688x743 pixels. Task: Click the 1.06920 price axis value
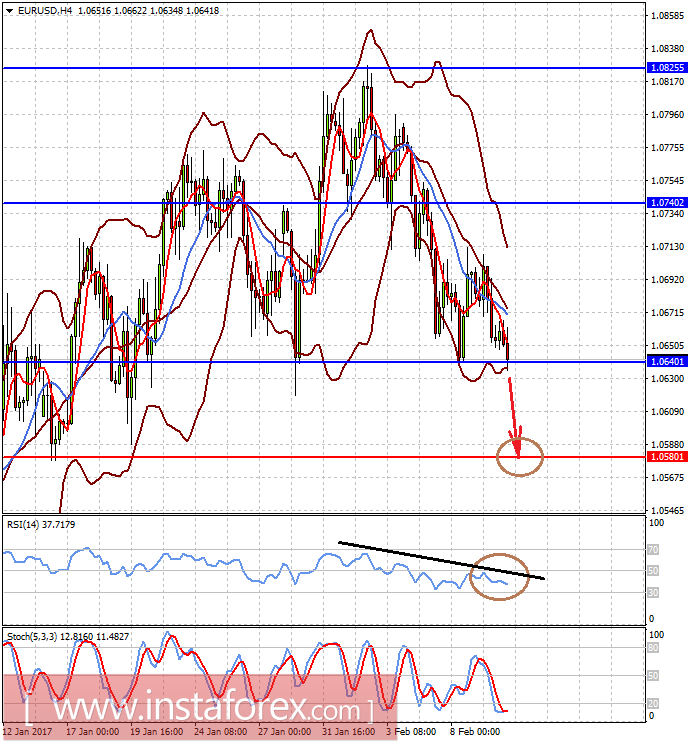pos(668,280)
